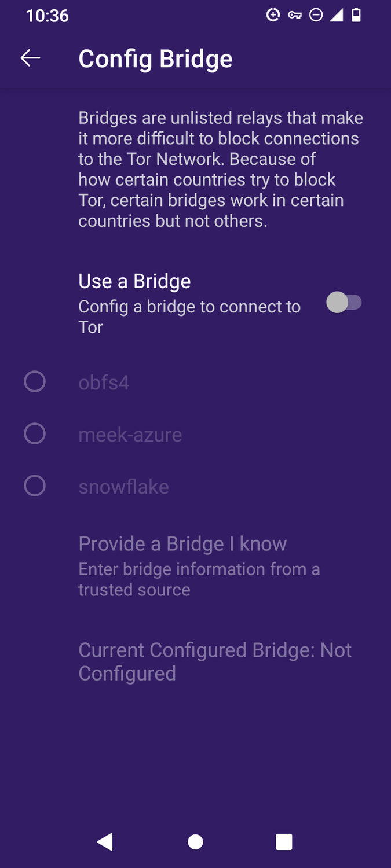
Task: Click the back arrow in the top bar
Action: click(30, 57)
